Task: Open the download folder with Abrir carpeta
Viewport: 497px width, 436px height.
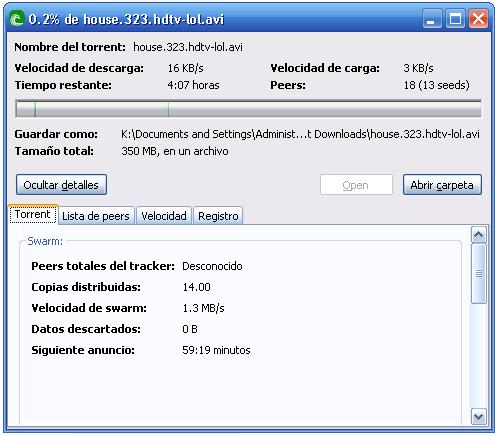Action: 442,185
